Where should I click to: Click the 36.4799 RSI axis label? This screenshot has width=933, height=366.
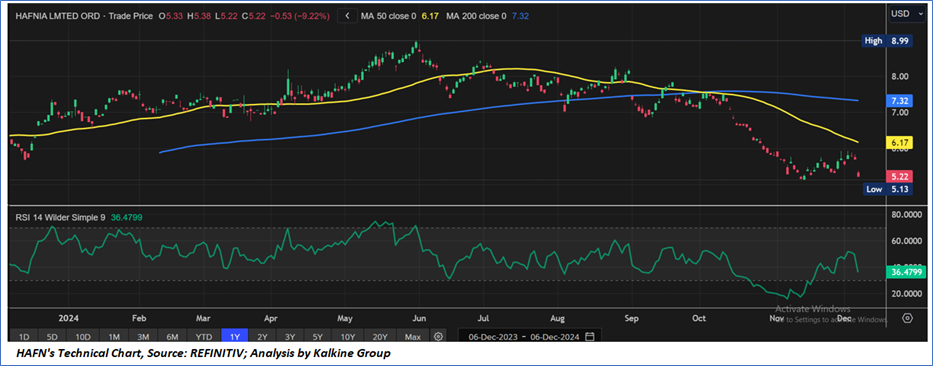tap(907, 271)
